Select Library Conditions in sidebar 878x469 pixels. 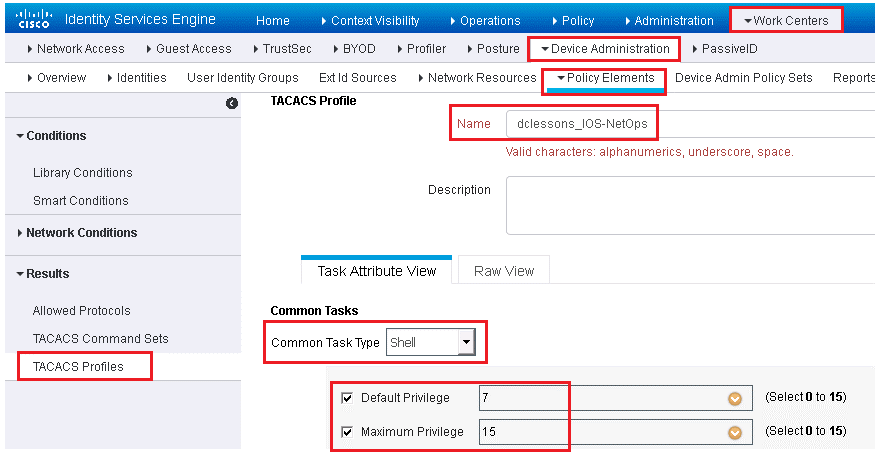pos(82,172)
